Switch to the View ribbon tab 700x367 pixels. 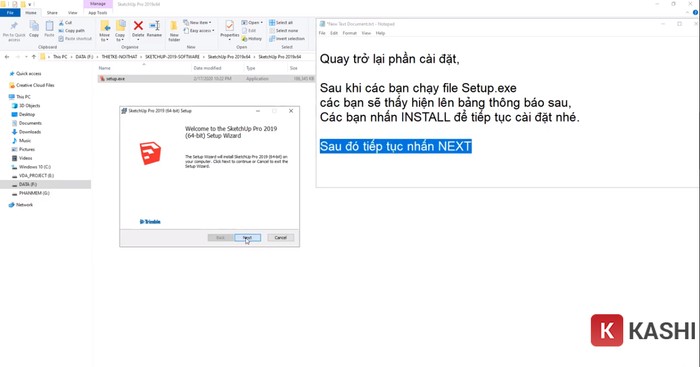pyautogui.click(x=72, y=13)
